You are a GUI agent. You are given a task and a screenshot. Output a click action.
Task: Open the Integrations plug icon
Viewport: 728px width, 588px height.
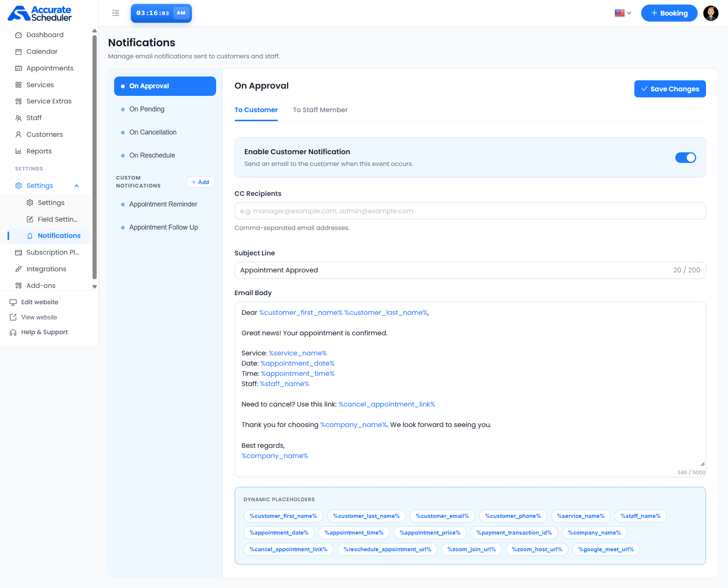tap(18, 269)
